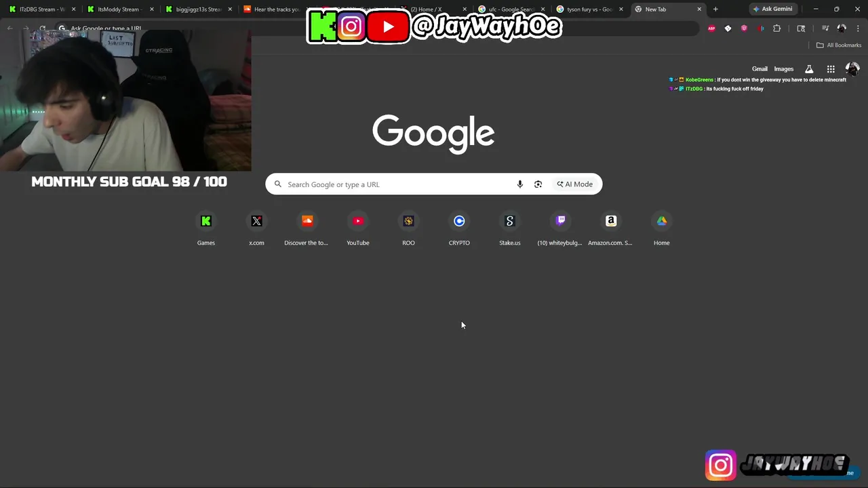Close the ufc - Google Search tab
The height and width of the screenshot is (488, 868).
pos(542,9)
